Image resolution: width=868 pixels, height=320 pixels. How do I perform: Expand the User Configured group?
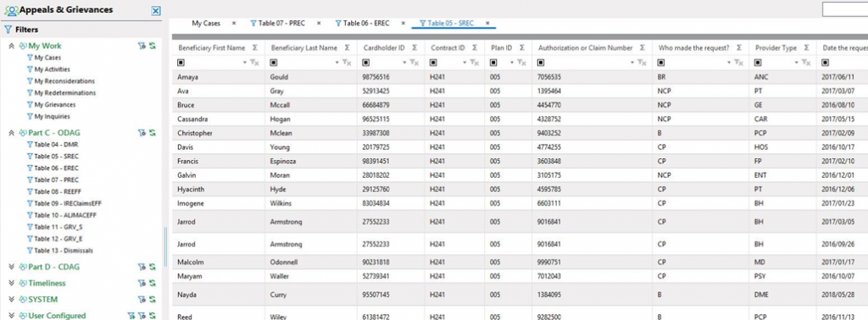tap(11, 316)
